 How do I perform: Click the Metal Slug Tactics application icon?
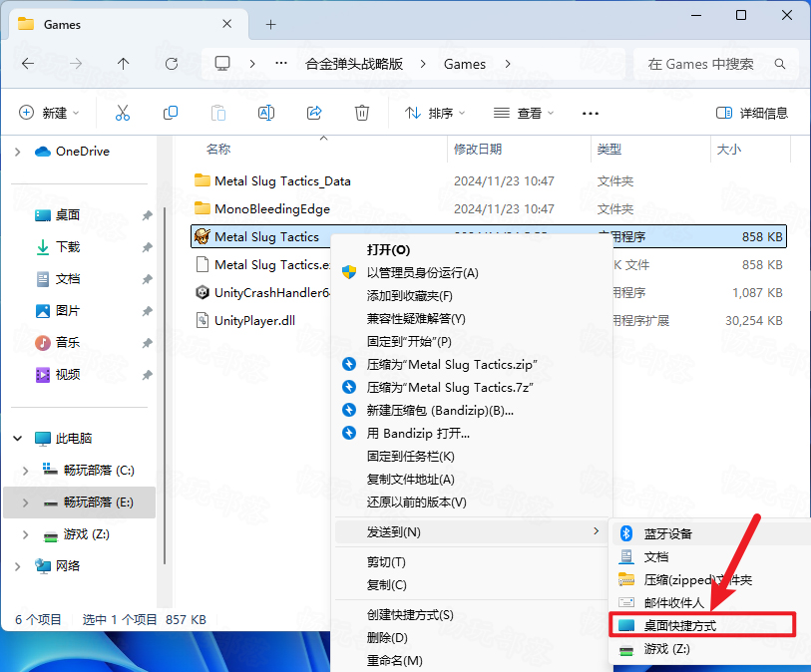(x=203, y=236)
